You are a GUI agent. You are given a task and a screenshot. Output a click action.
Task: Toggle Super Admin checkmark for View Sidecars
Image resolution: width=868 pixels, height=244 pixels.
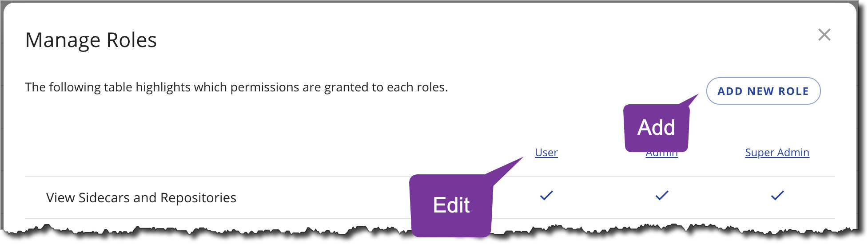[777, 195]
